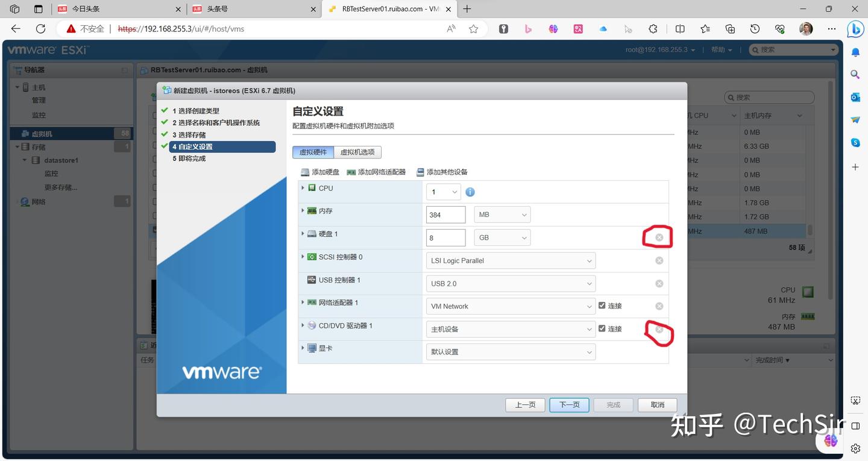The height and width of the screenshot is (461, 868).
Task: Open 更多存储... in the navigator
Action: coord(61,187)
